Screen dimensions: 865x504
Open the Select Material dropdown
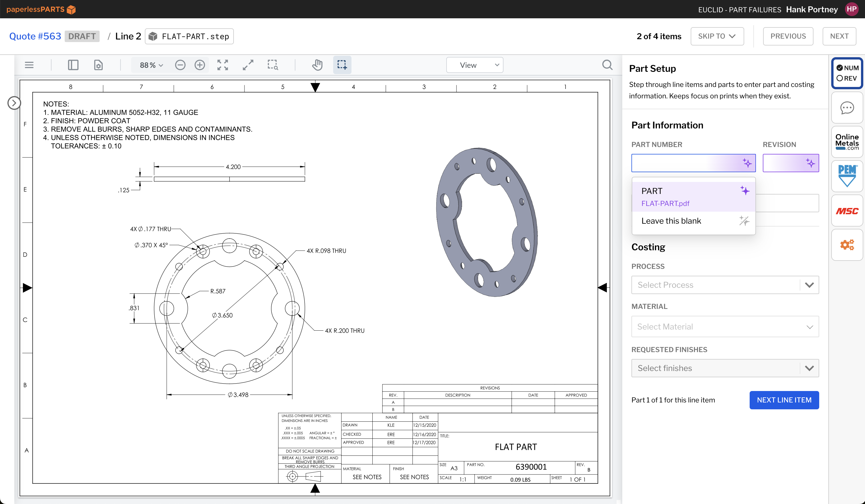[725, 327]
